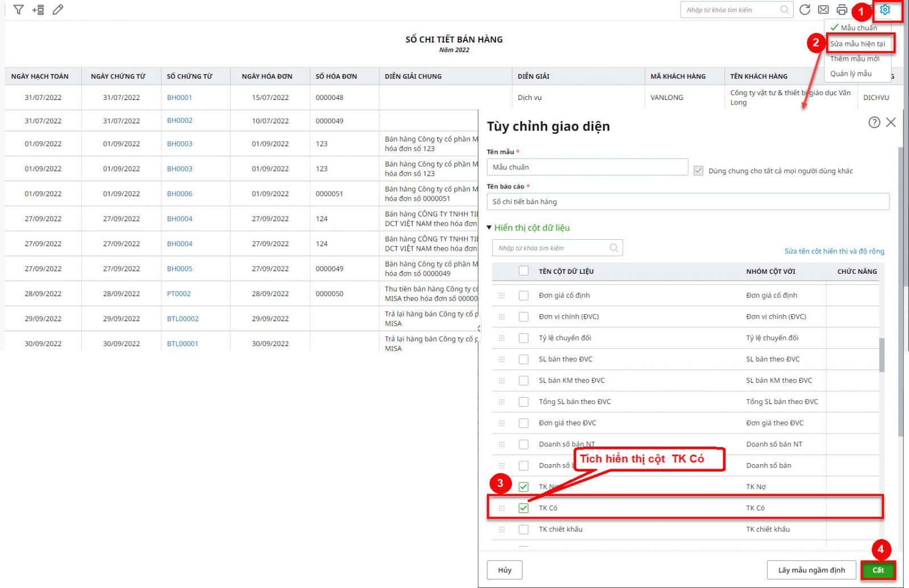
Task: Click the help question mark icon
Action: [x=874, y=122]
